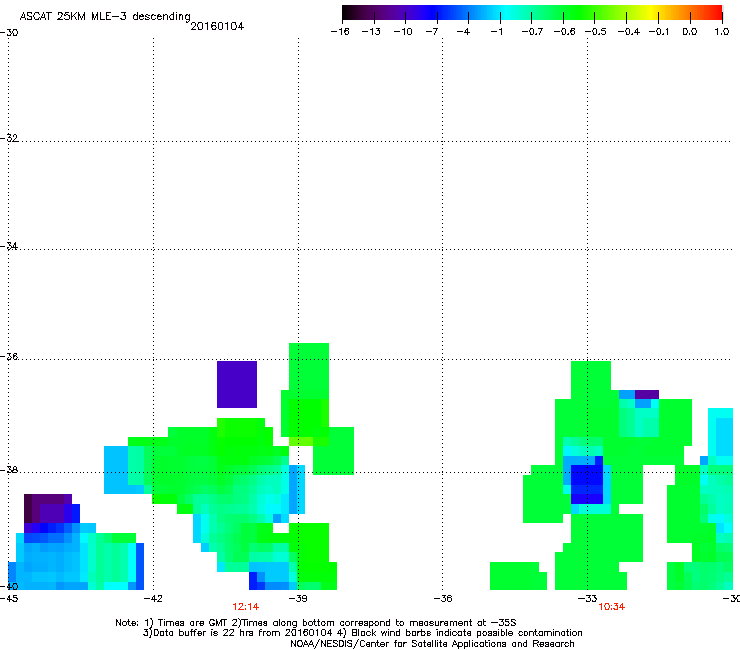The height and width of the screenshot is (650, 740).
Task: Click the latitude axis label -30
Action: click(9, 32)
